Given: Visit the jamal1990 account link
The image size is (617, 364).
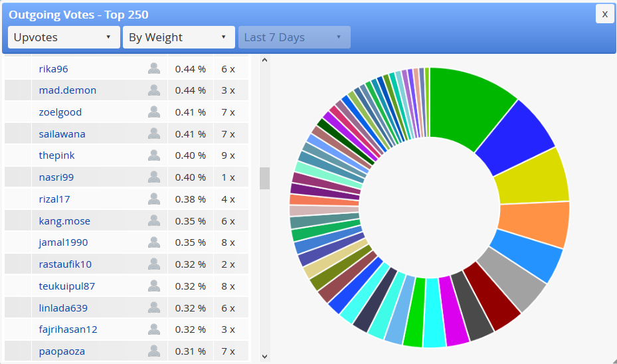Looking at the screenshot, I should pos(63,242).
